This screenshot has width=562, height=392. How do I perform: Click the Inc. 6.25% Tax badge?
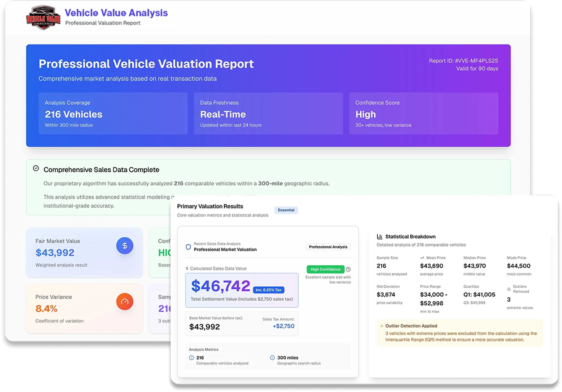(x=268, y=290)
